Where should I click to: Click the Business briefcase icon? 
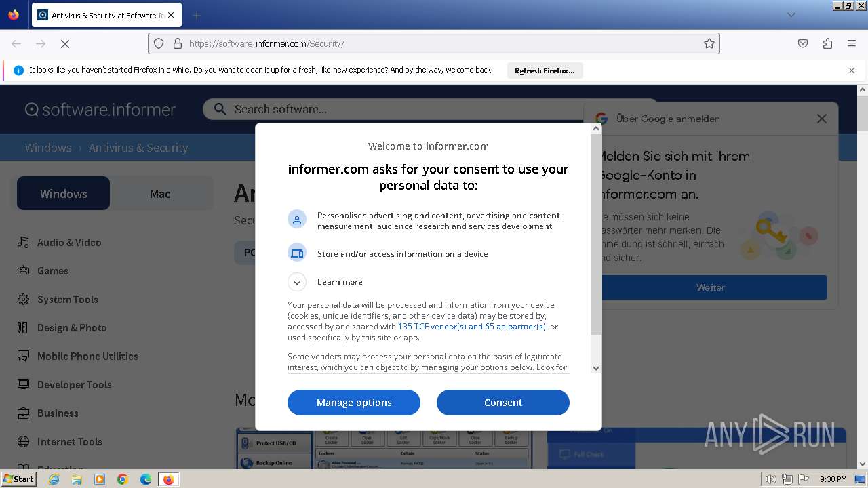click(x=23, y=413)
